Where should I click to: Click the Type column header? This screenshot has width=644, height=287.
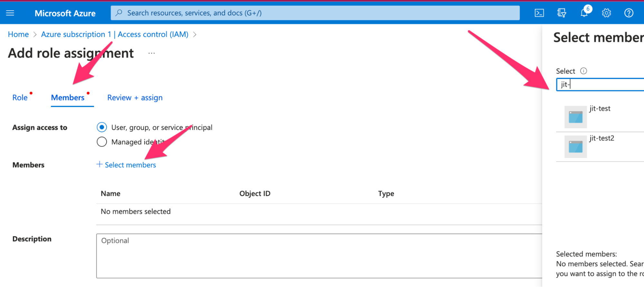point(386,193)
